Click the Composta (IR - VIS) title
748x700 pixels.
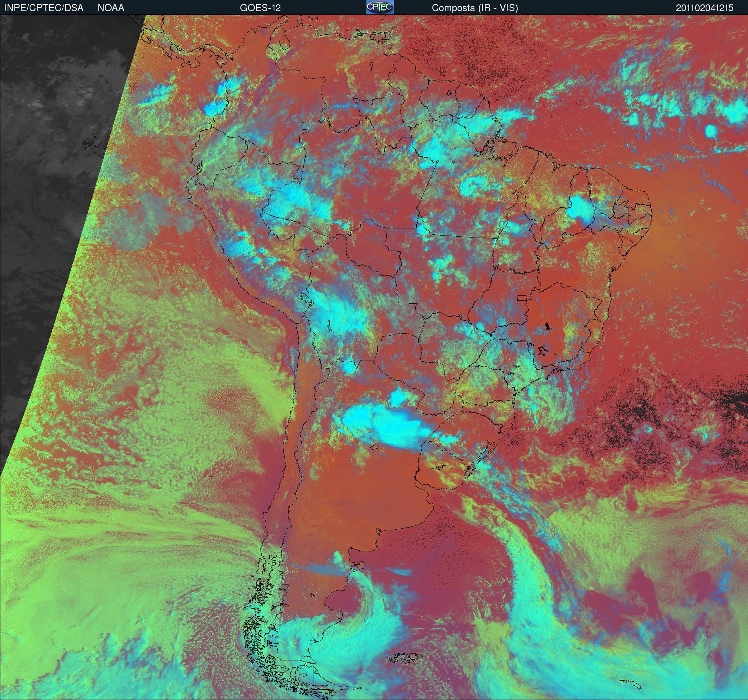(475, 8)
